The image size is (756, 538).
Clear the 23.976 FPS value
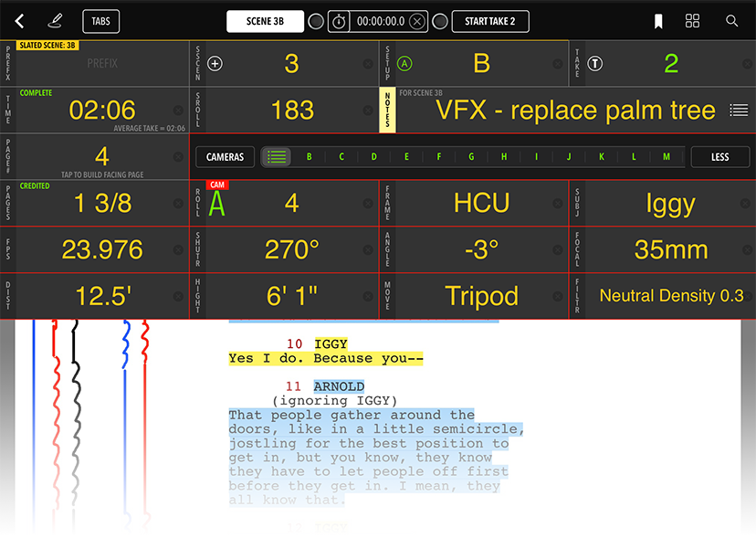(178, 250)
